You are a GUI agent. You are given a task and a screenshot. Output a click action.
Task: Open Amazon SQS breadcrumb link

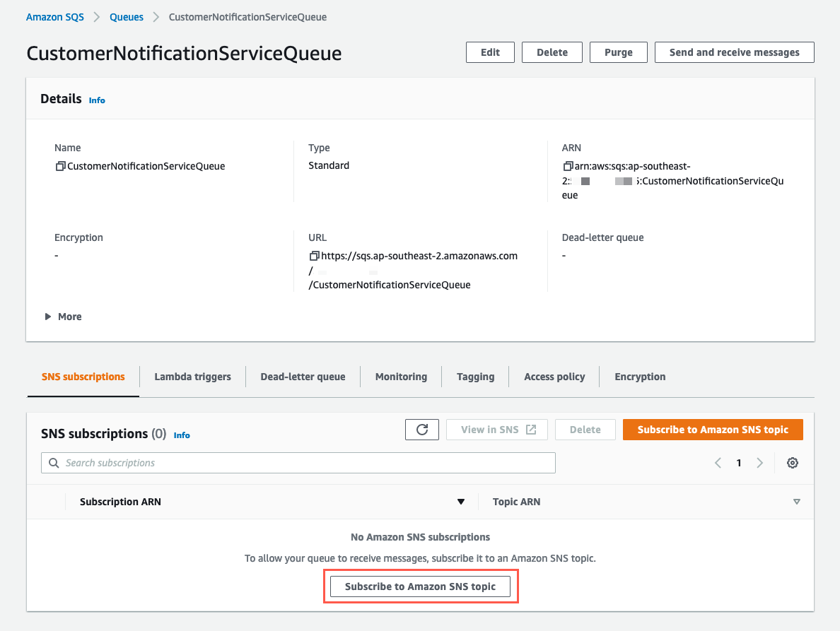55,17
